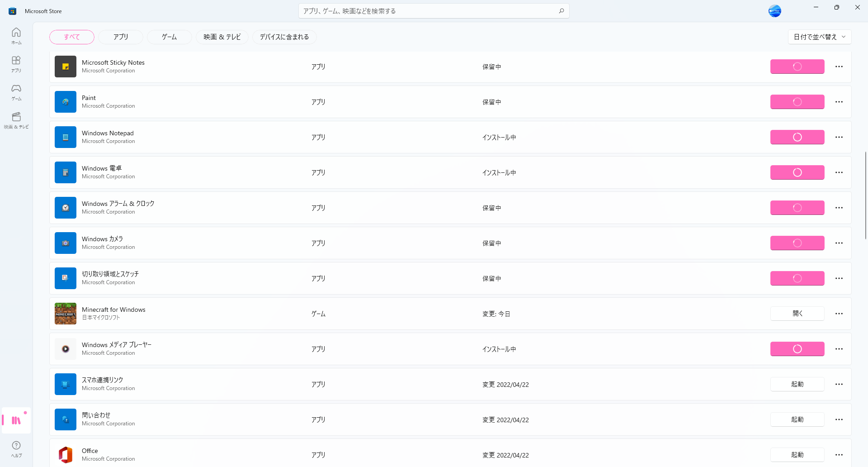Image resolution: width=868 pixels, height=467 pixels.
Task: Click the 切り取り領域とスケッチ app icon
Action: pos(66,278)
